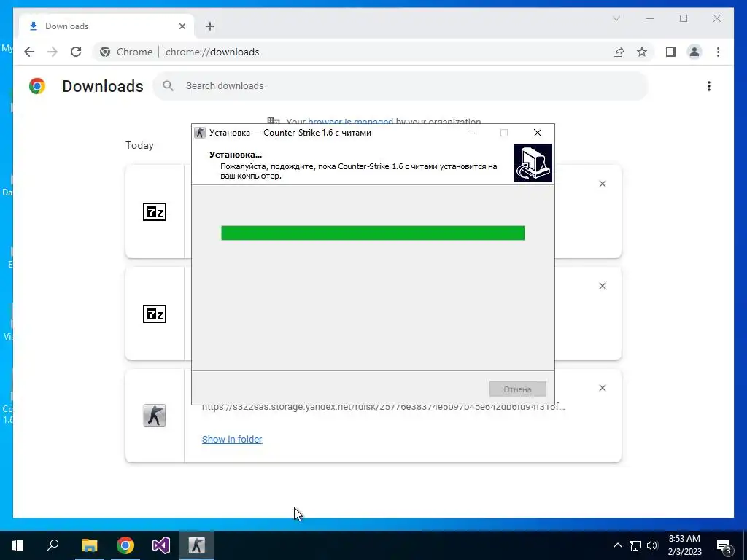Click the installer title bar Counter-Strike icon

click(200, 133)
